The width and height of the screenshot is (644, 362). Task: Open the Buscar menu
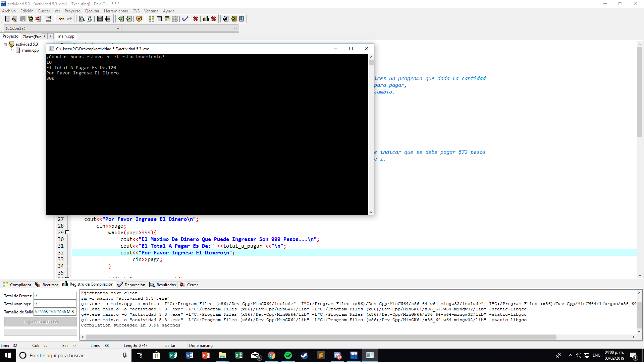(x=44, y=11)
